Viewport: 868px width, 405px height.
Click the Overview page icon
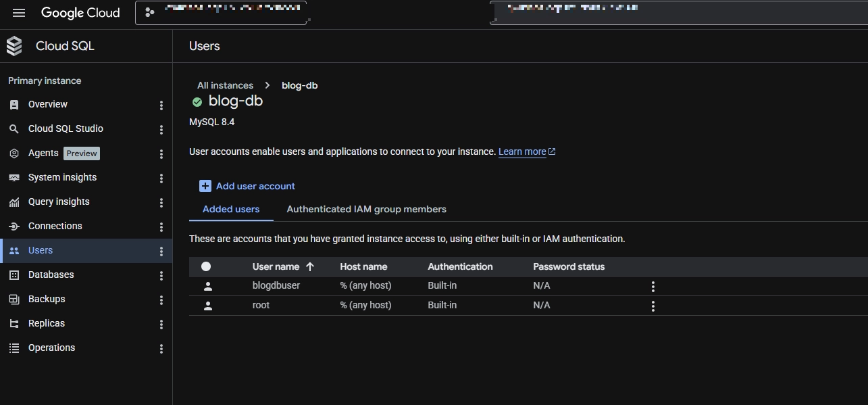(14, 105)
